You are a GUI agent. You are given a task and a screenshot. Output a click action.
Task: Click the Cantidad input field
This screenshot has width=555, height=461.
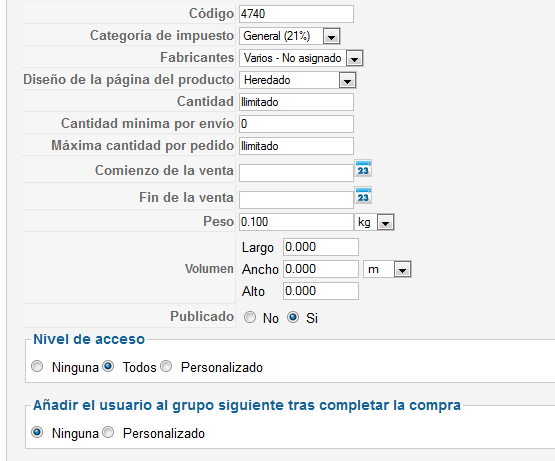click(x=296, y=102)
